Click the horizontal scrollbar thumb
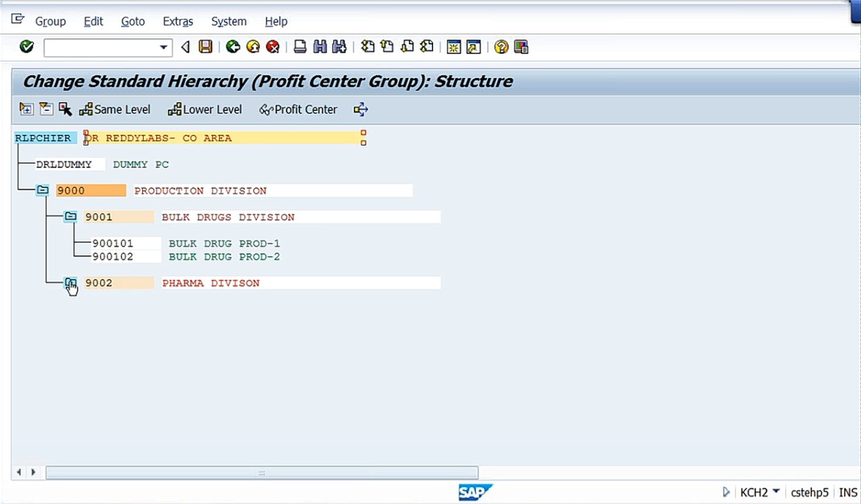Screen dimensions: 861x504 (262, 472)
